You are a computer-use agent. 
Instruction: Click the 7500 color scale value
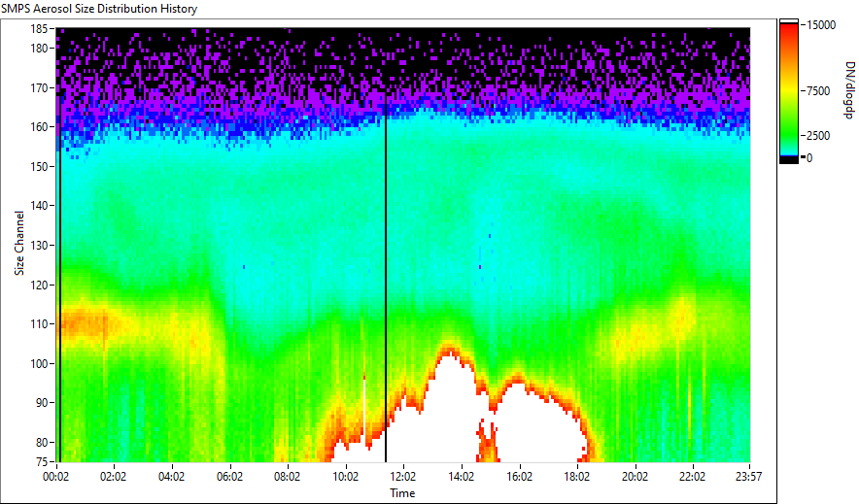(x=818, y=91)
